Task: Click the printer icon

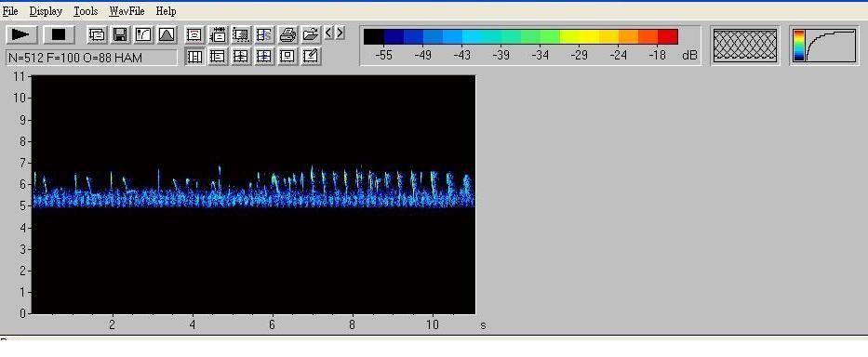Action: [x=287, y=35]
